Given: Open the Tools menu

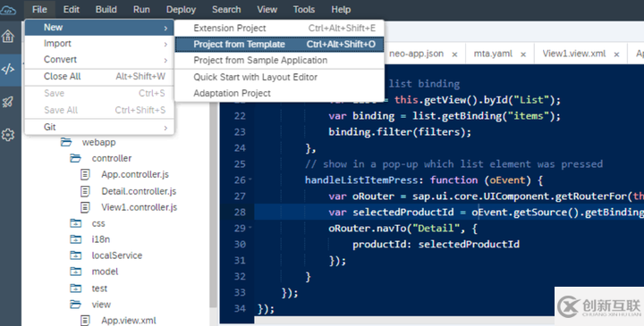Looking at the screenshot, I should click(x=304, y=10).
